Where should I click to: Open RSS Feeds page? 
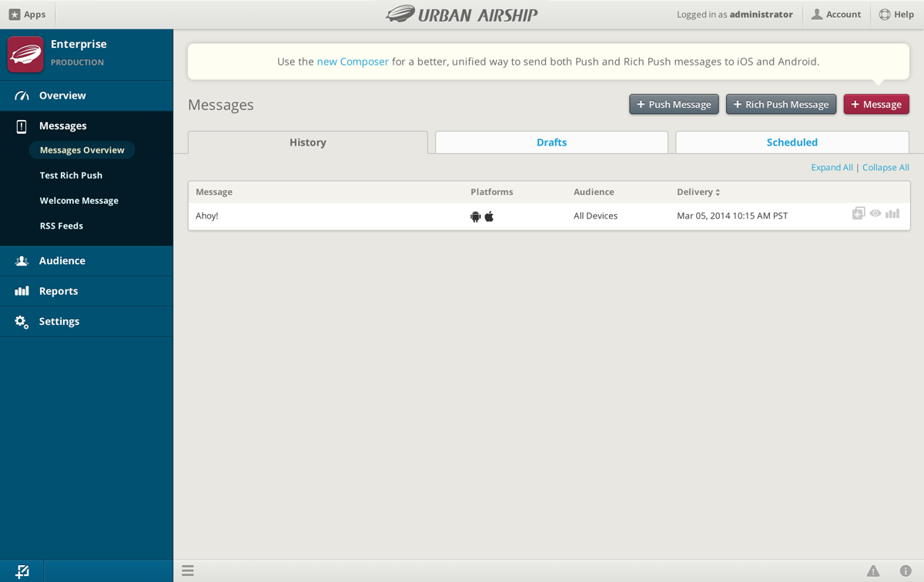tap(62, 226)
